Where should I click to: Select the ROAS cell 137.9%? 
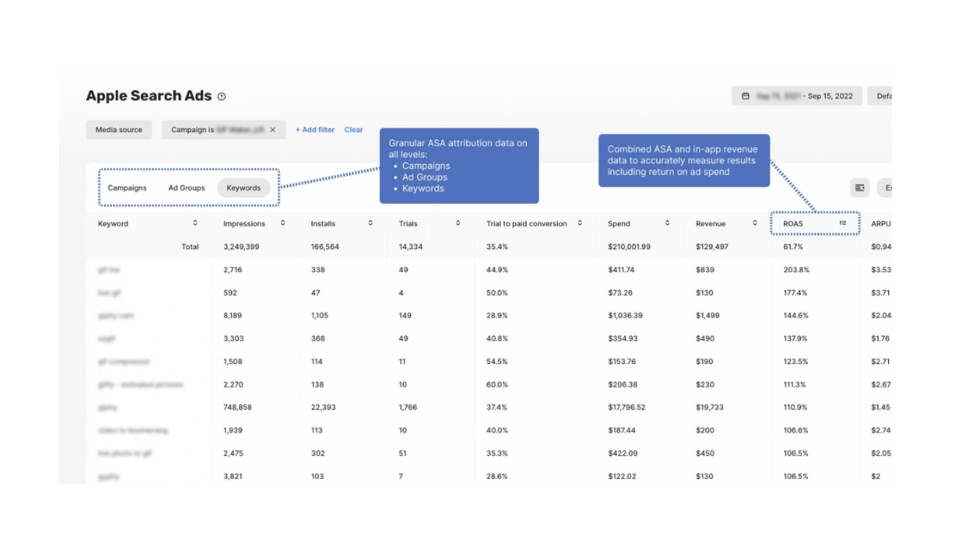click(x=796, y=339)
